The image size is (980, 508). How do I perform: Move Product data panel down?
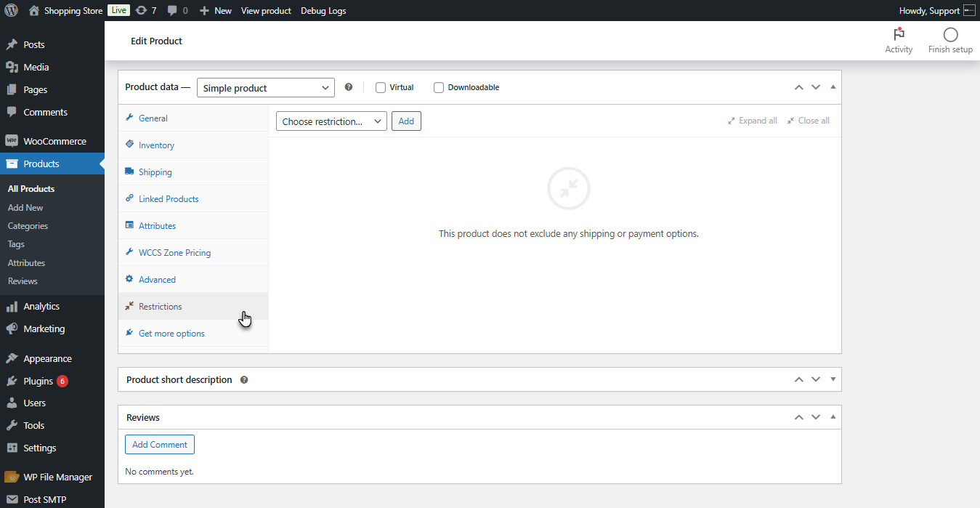(x=816, y=87)
